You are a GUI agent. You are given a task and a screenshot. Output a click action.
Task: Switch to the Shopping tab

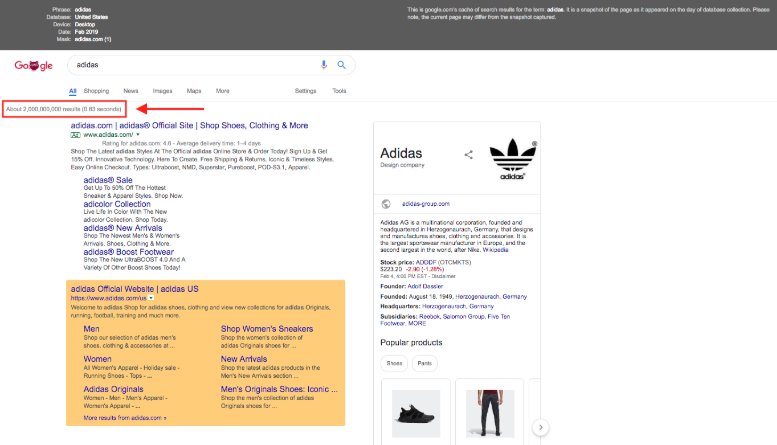(96, 91)
